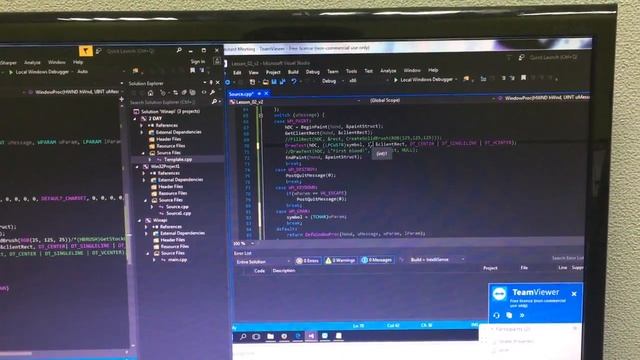Click the Navigate Backward button in the remote toolbar
This screenshot has height=360, width=640.
click(227, 82)
